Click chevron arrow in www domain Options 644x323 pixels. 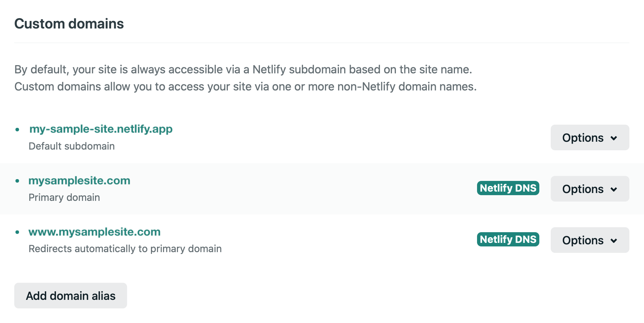coord(614,241)
